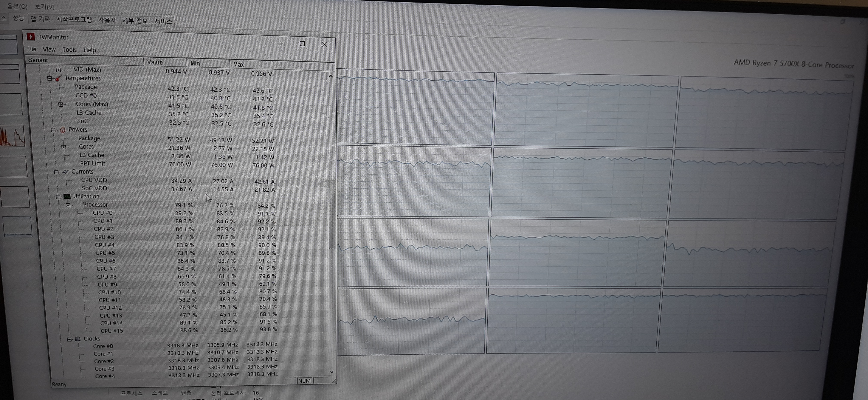Open the Tools menu in HWMonitor
The width and height of the screenshot is (868, 400).
(x=69, y=50)
